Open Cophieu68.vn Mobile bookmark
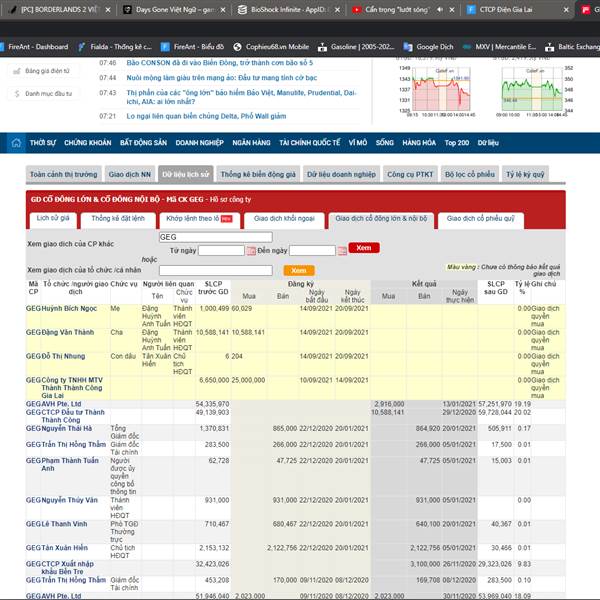This screenshot has height=600, width=600. [271, 47]
